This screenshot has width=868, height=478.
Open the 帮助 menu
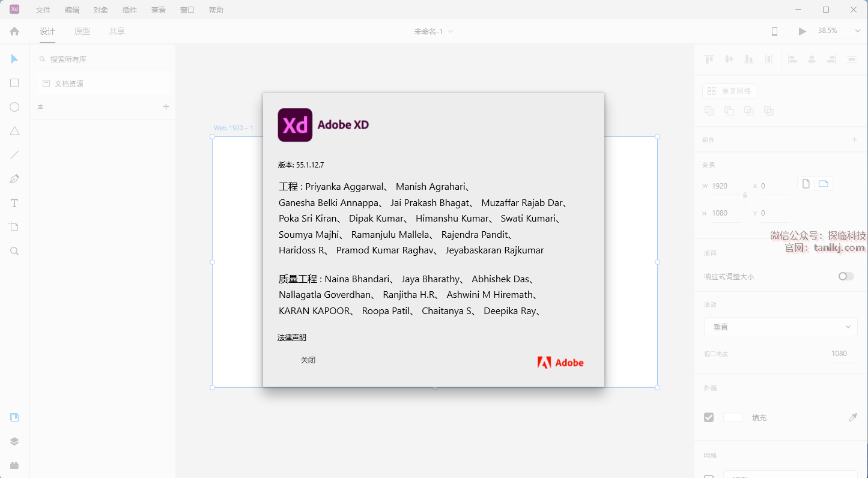(216, 10)
